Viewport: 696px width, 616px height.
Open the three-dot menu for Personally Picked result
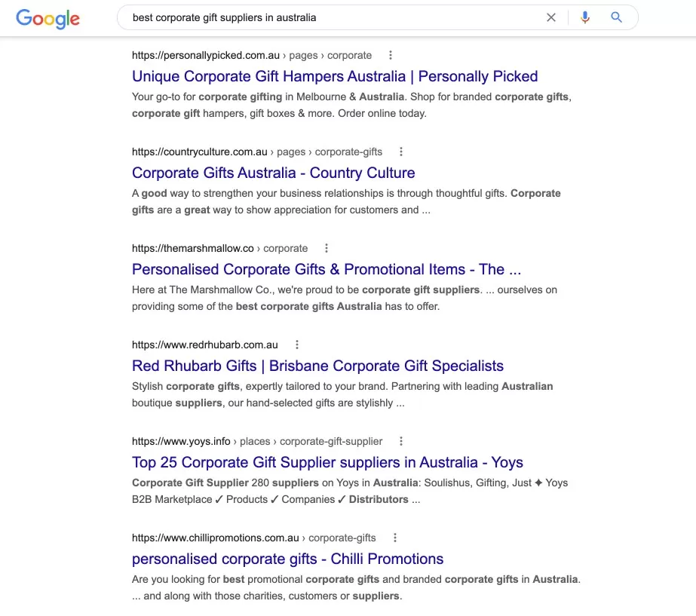pos(390,54)
